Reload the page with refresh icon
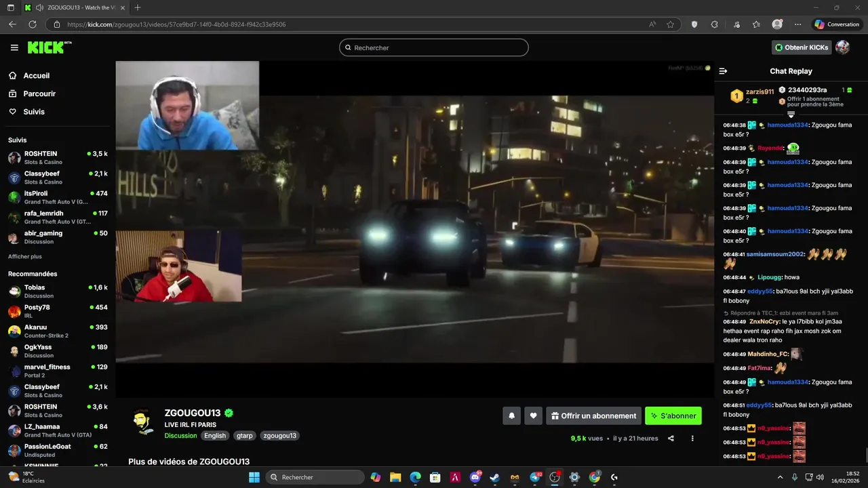The image size is (868, 488). (32, 24)
